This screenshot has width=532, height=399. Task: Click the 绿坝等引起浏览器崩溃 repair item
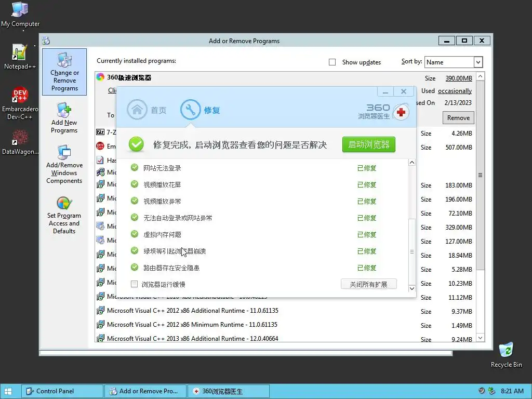coord(175,251)
